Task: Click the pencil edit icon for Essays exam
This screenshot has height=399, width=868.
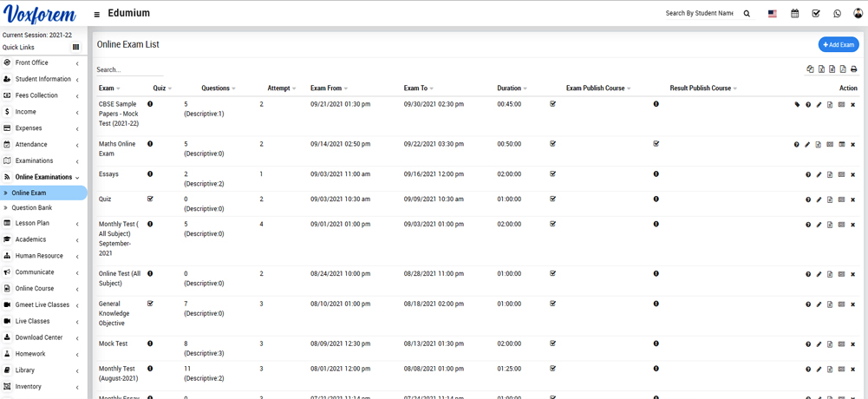Action: coord(819,174)
